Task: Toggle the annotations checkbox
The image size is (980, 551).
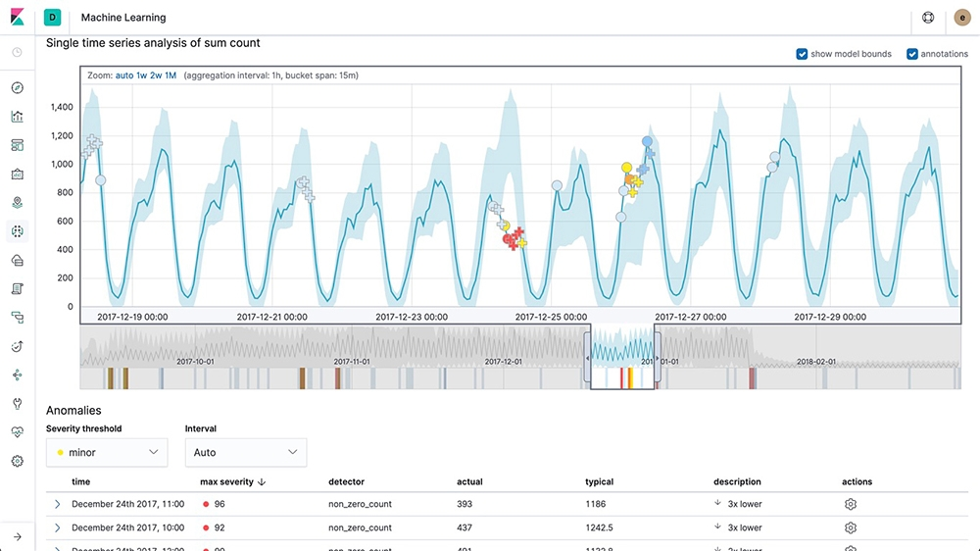Action: (912, 54)
